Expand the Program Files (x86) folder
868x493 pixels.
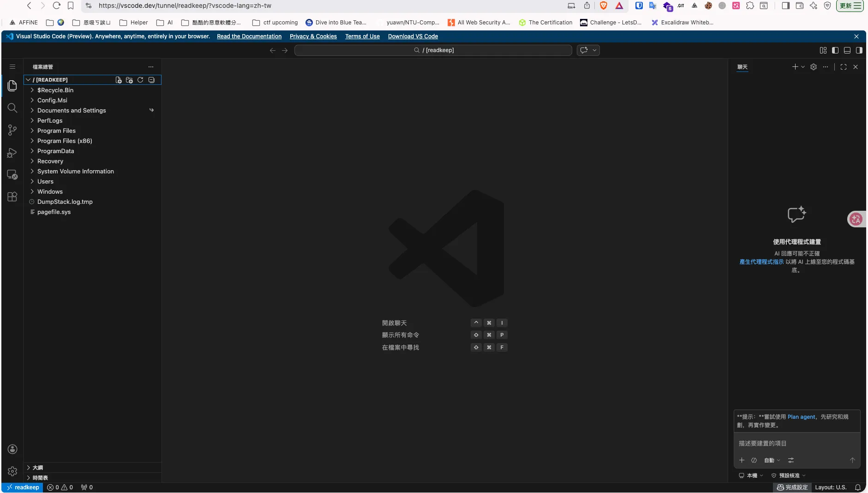(x=92, y=141)
